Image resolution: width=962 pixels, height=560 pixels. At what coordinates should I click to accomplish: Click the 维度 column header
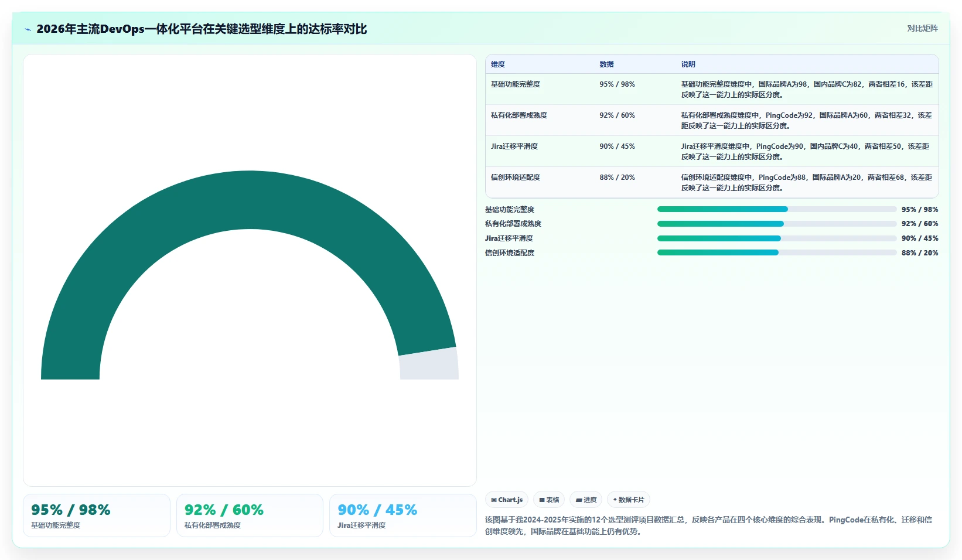(x=498, y=64)
